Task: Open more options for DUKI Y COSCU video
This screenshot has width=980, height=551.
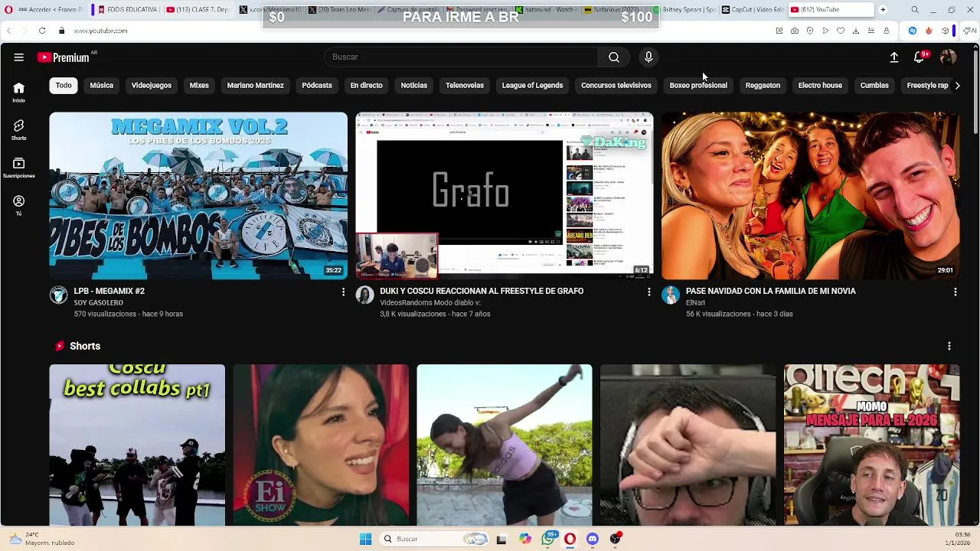Action: [x=648, y=292]
